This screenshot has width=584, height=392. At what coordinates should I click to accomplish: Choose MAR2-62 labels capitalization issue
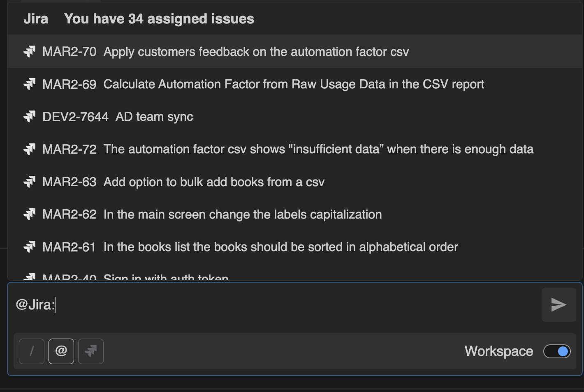(x=243, y=214)
